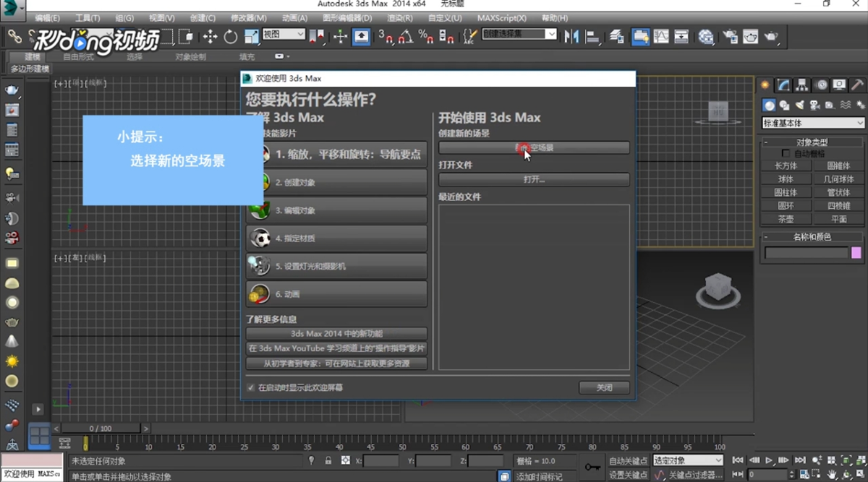Image resolution: width=868 pixels, height=482 pixels.
Task: Click the viewport layout grid icon
Action: (39, 436)
